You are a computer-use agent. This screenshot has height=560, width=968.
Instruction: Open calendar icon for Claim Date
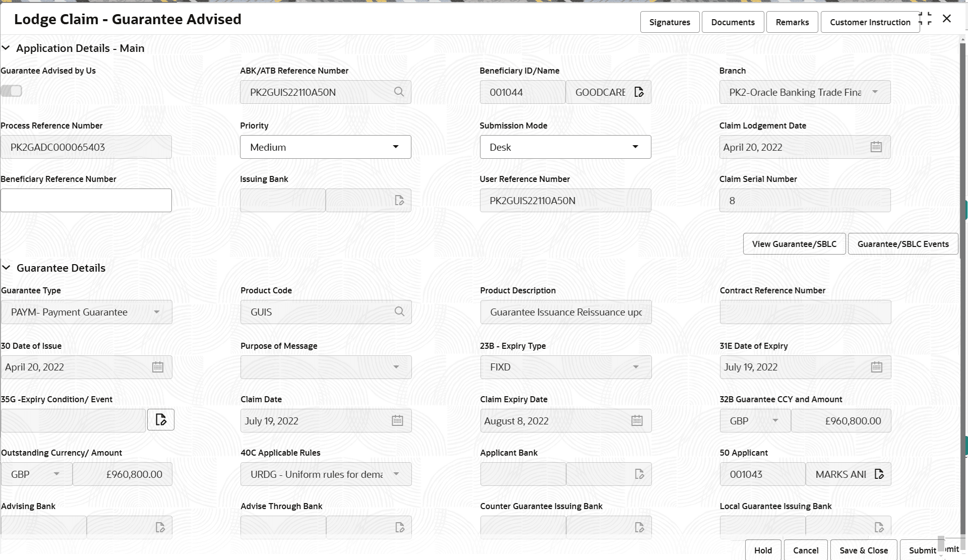pyautogui.click(x=397, y=420)
